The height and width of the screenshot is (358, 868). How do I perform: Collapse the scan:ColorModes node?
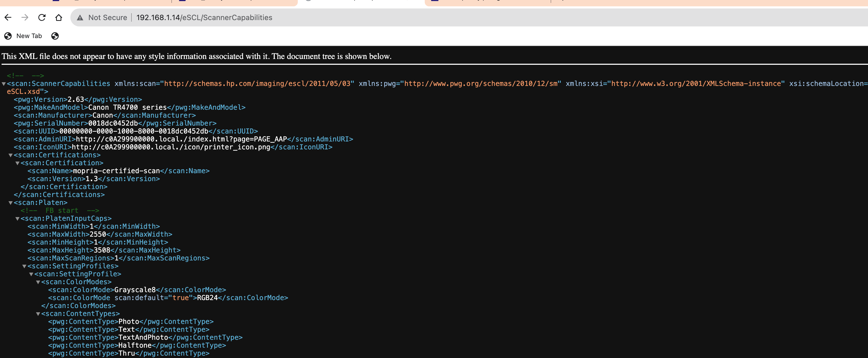(38, 282)
